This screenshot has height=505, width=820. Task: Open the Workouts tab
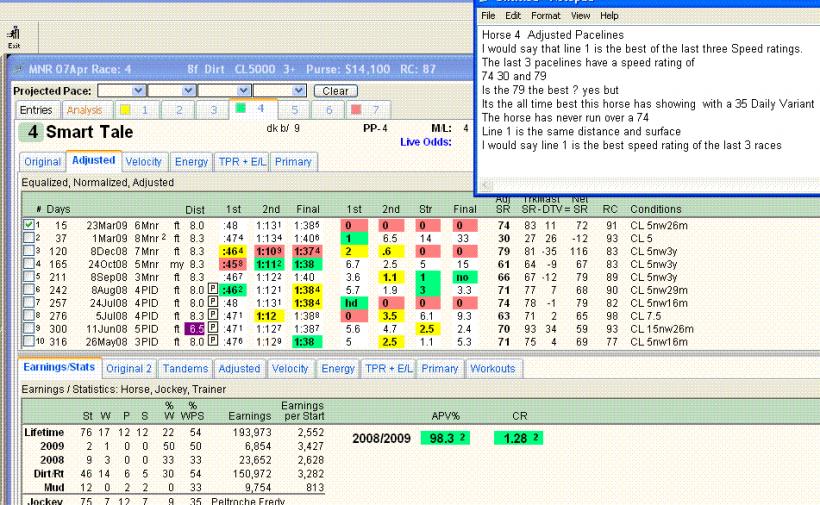point(493,369)
